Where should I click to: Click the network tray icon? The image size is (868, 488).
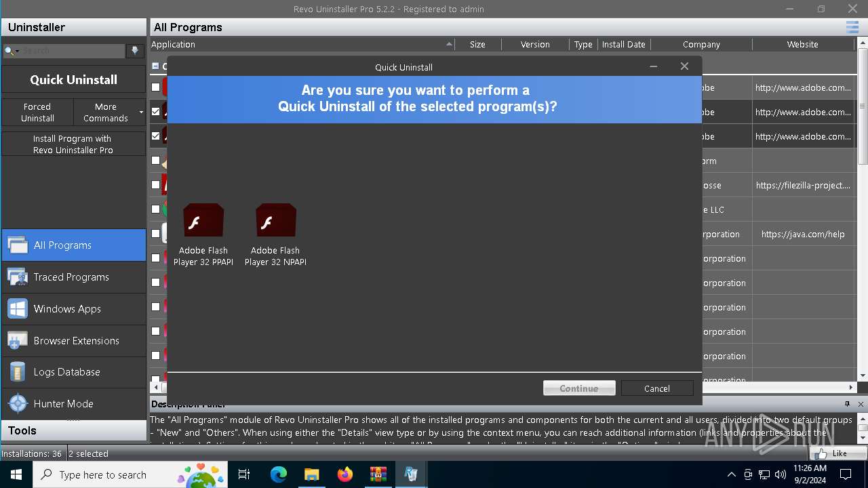[764, 474]
